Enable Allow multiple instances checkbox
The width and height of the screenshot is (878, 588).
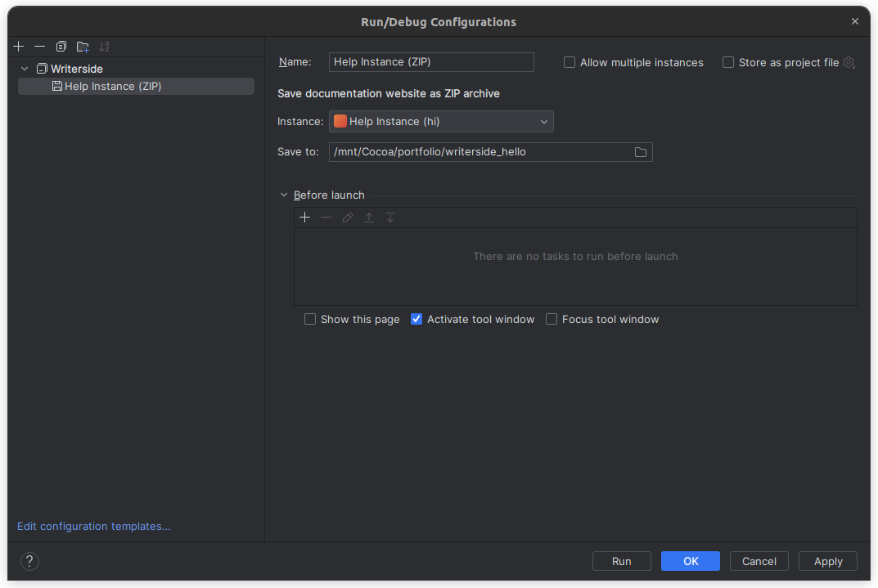tap(570, 63)
